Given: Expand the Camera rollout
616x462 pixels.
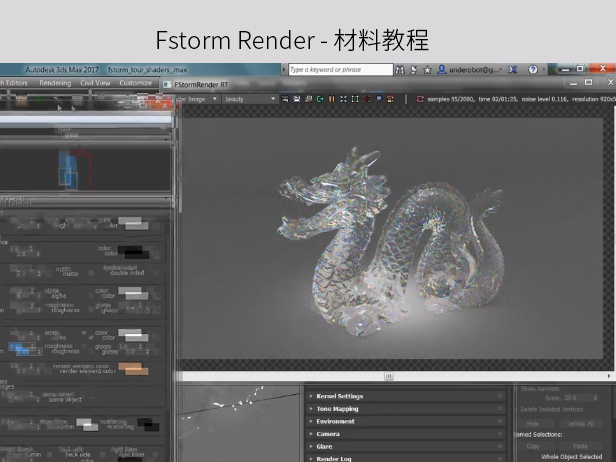Looking at the screenshot, I should [x=327, y=434].
